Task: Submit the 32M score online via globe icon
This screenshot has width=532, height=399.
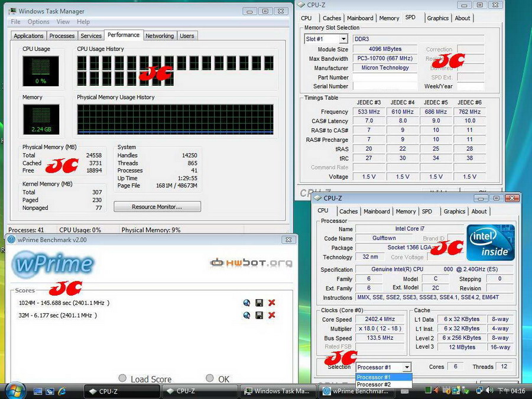Action: pos(246,315)
